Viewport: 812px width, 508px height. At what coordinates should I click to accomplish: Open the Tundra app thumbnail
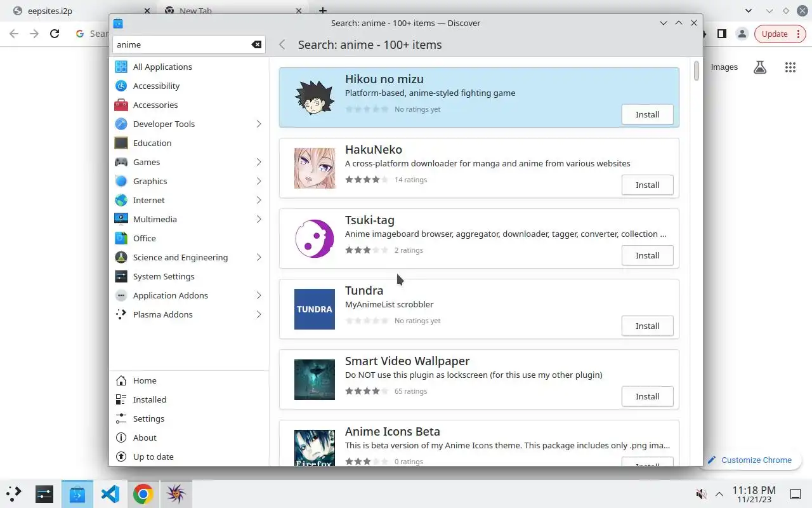tap(315, 309)
